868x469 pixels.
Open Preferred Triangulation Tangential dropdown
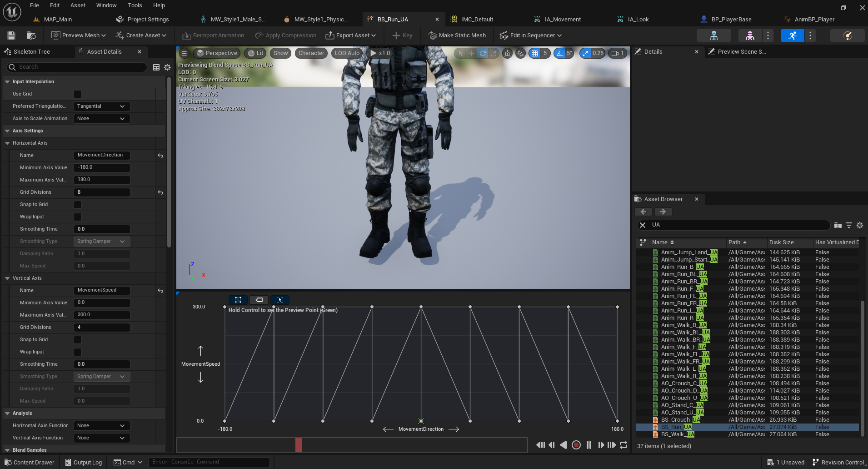tap(102, 106)
